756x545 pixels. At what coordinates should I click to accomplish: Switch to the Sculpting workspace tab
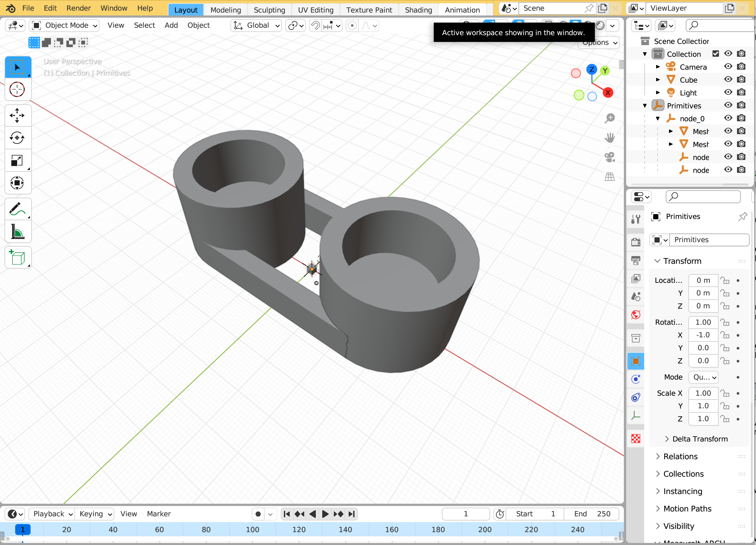[x=269, y=10]
